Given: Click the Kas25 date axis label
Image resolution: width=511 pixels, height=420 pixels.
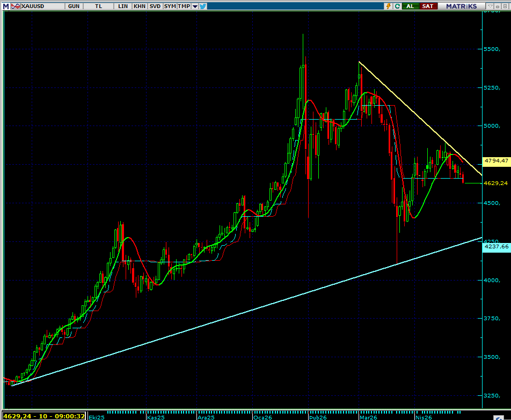Looking at the screenshot, I should point(156,417).
